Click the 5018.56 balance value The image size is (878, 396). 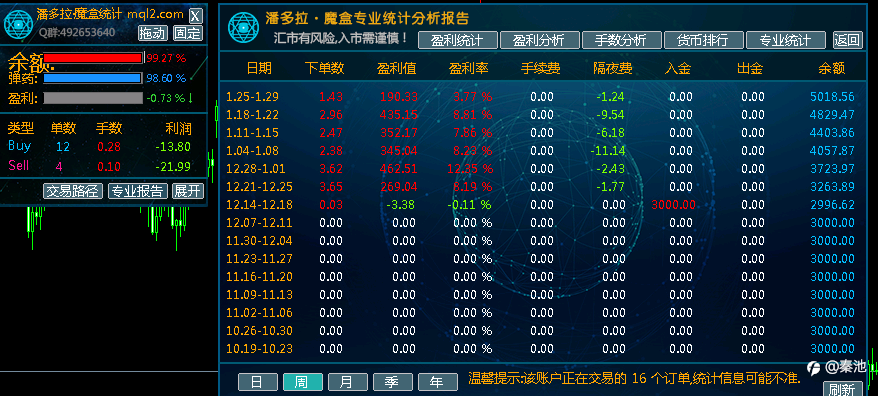tap(833, 97)
